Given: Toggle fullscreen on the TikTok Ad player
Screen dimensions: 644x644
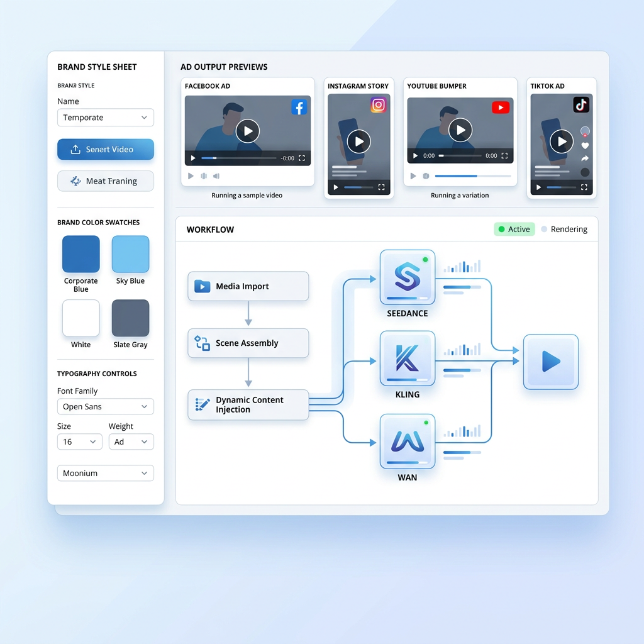Looking at the screenshot, I should (584, 187).
